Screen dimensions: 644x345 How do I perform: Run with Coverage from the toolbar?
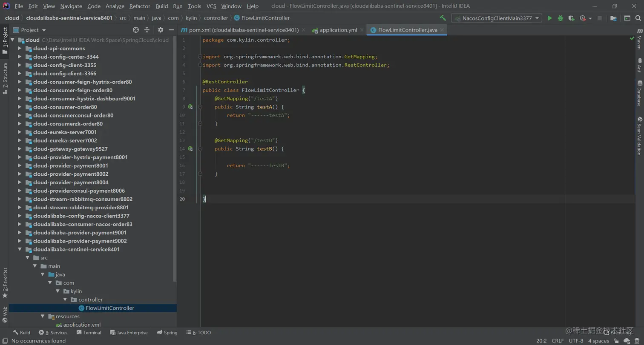(x=572, y=18)
